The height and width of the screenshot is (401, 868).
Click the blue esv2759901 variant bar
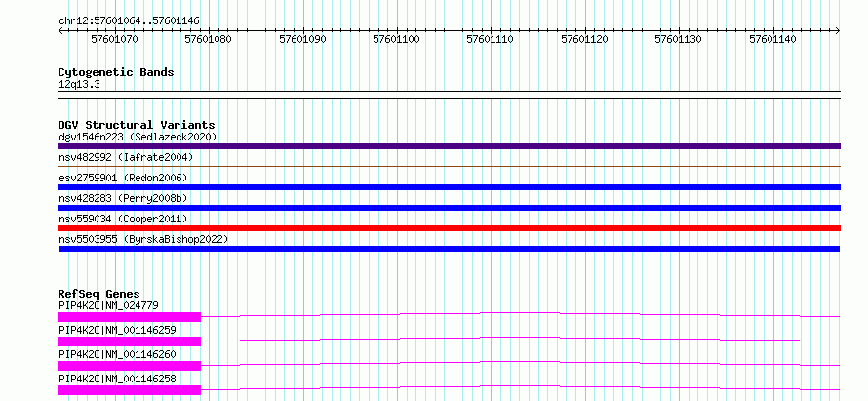[449, 187]
